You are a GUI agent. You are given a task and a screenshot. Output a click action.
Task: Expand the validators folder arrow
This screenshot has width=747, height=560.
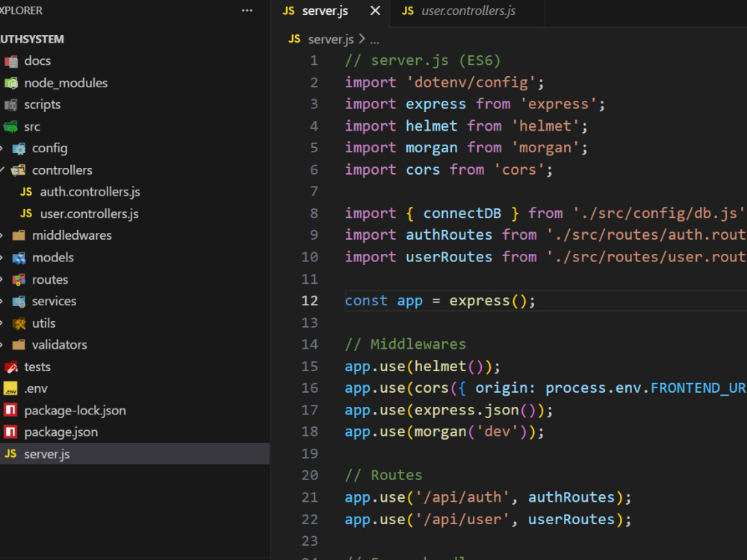(x=2, y=345)
